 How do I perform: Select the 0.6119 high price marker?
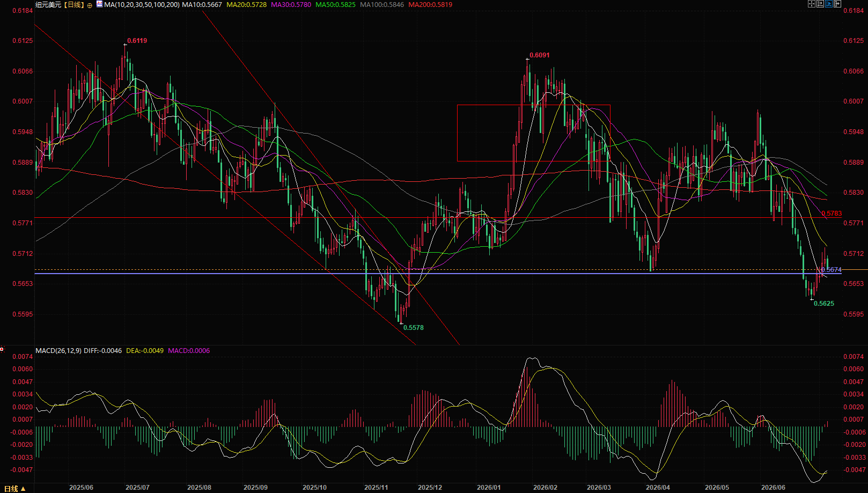(137, 41)
